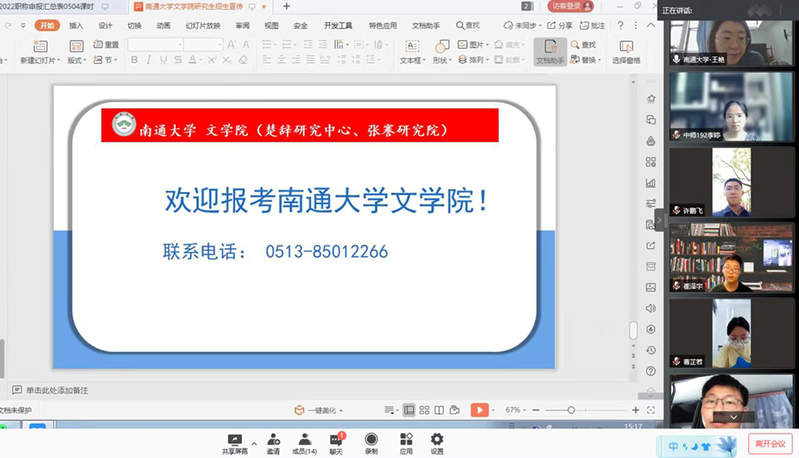Open the Replace (替换) dropdown
799x458 pixels.
(585, 60)
